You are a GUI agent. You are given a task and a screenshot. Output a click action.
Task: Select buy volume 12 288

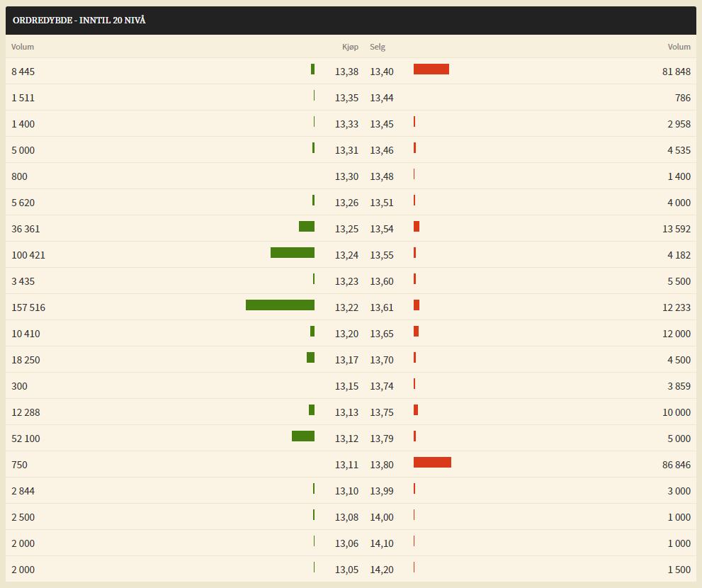(26, 412)
